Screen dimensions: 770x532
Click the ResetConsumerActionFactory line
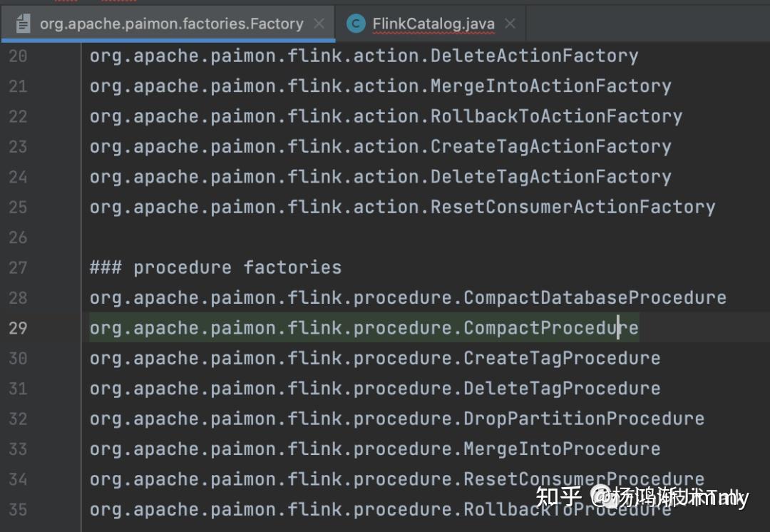pos(402,208)
